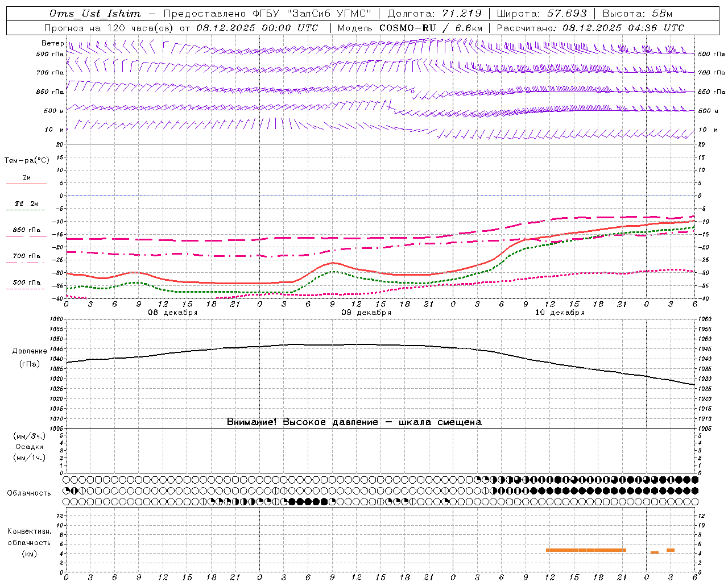
Task: Click the provider text ФГБУ "ЗапСиб УГМС"
Action: click(312, 14)
